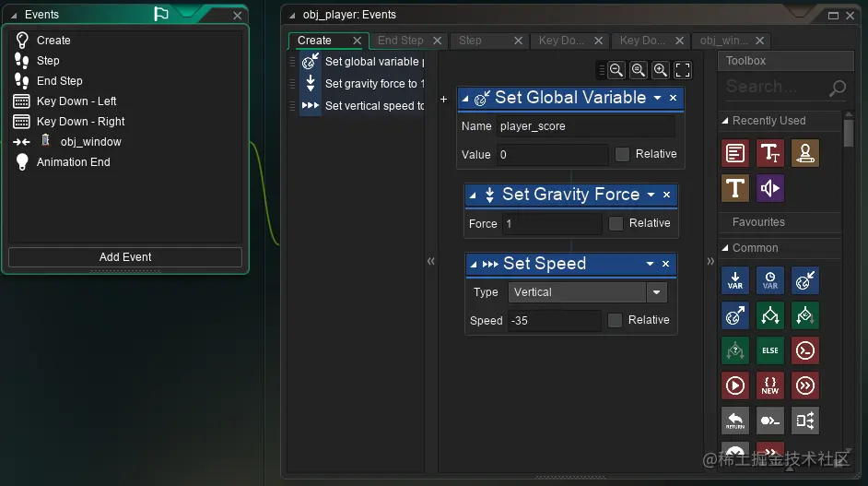Image resolution: width=868 pixels, height=486 pixels.
Task: Close the End Step tab
Action: [x=438, y=41]
